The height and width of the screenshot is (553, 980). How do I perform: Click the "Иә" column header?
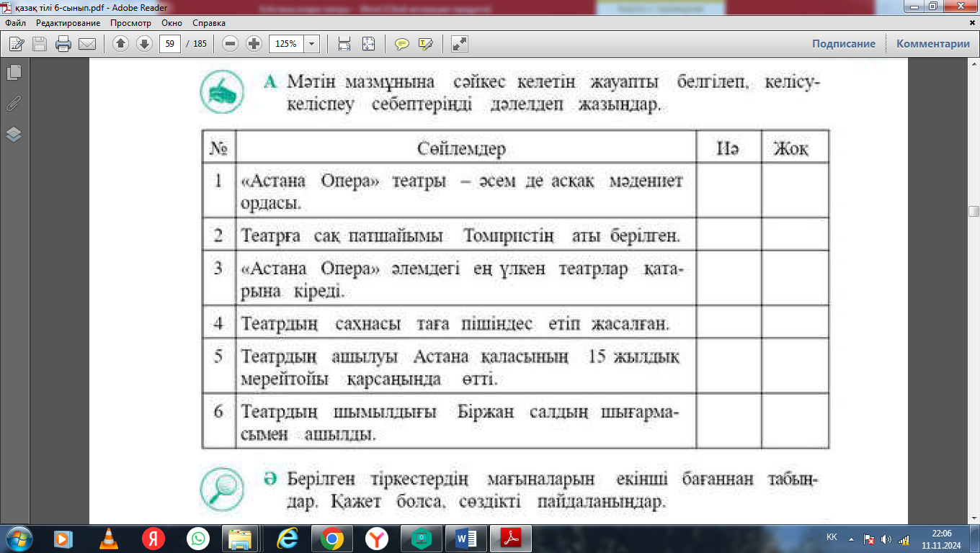(727, 149)
